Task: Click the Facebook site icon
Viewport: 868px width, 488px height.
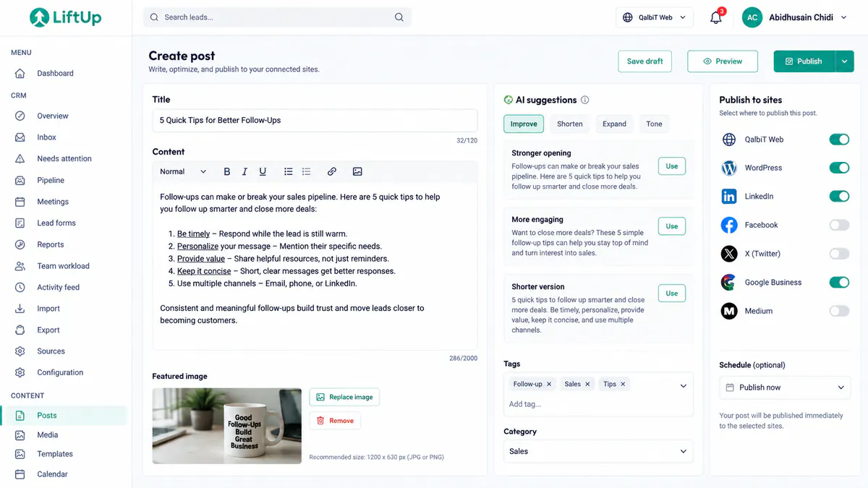Action: click(x=729, y=225)
